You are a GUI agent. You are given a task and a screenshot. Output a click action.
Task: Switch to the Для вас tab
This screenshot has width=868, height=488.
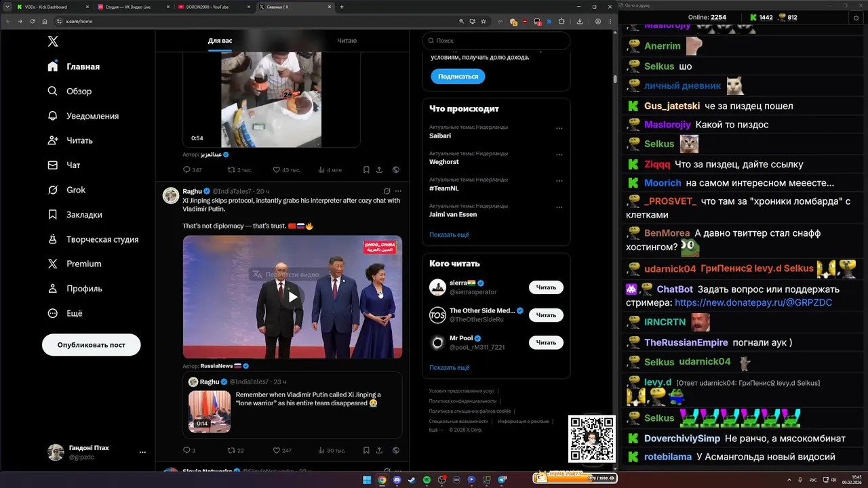coord(220,41)
